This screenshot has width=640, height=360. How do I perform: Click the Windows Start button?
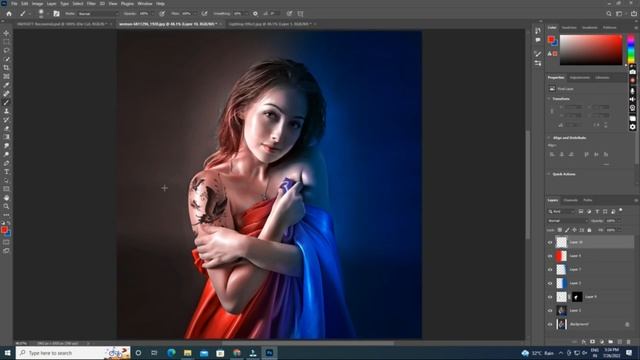(x=7, y=353)
